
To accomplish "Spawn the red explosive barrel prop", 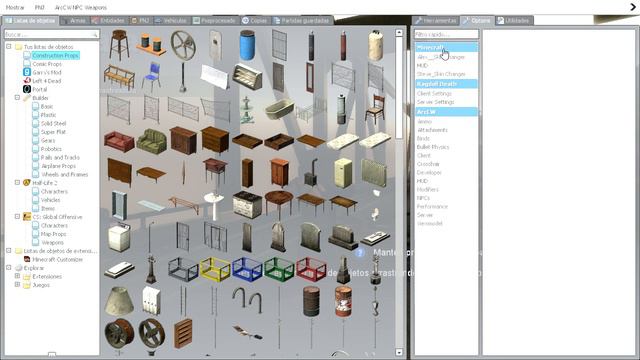I will (x=343, y=302).
